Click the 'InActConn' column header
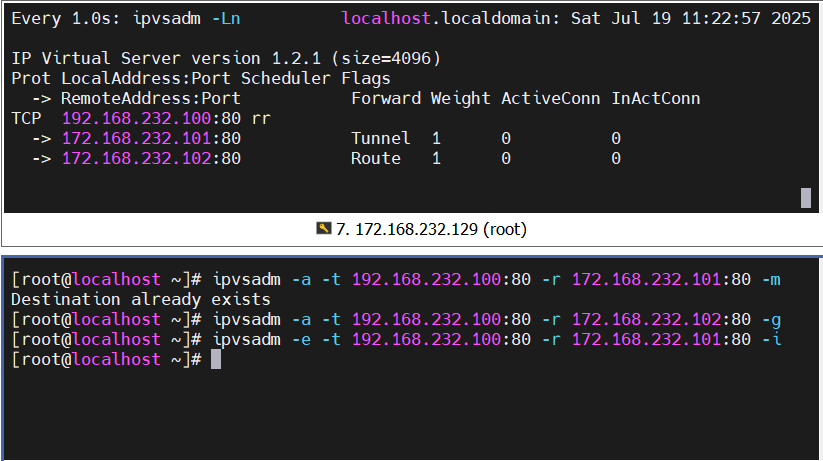The height and width of the screenshot is (461, 823). click(x=656, y=98)
